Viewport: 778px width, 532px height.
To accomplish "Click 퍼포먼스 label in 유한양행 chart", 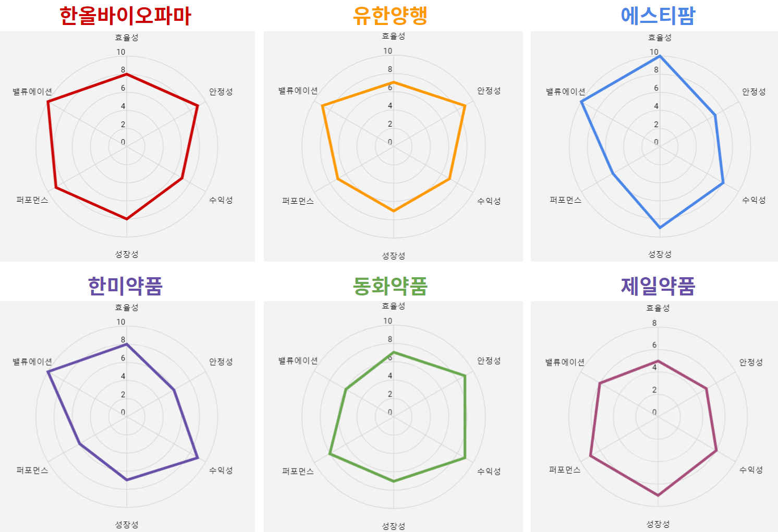I will 298,201.
